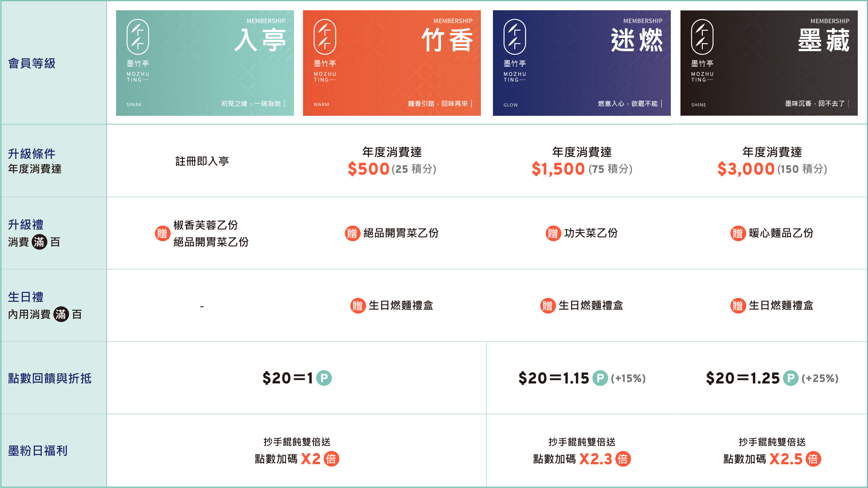
Task: Click the logo on the orange 竹香 card
Action: pyautogui.click(x=324, y=37)
